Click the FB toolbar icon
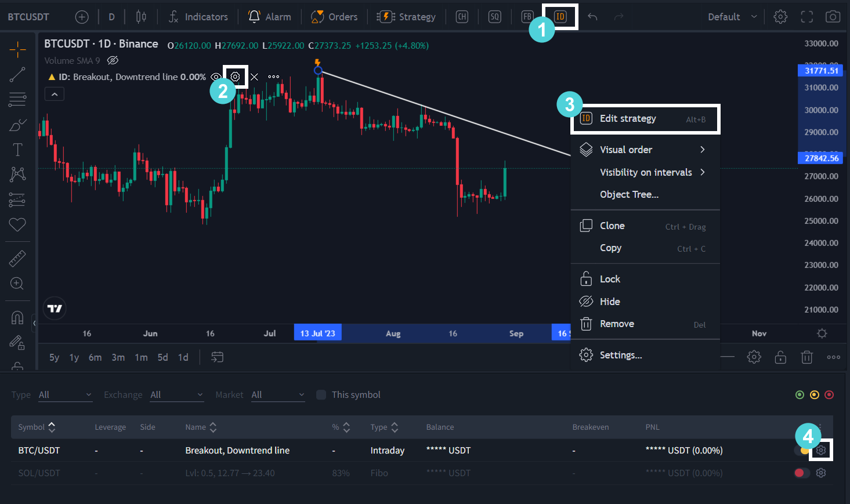This screenshot has height=504, width=850. [x=527, y=17]
